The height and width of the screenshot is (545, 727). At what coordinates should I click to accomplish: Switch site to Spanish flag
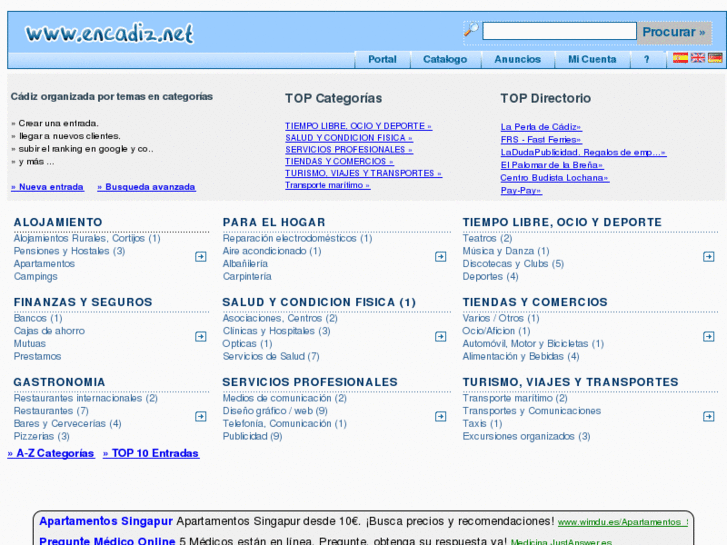[680, 58]
